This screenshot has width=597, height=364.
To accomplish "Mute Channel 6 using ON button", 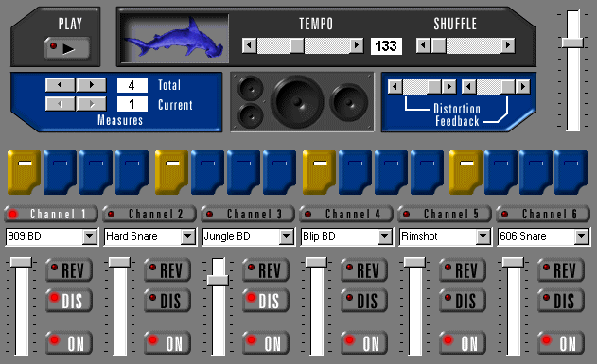I will click(x=561, y=342).
